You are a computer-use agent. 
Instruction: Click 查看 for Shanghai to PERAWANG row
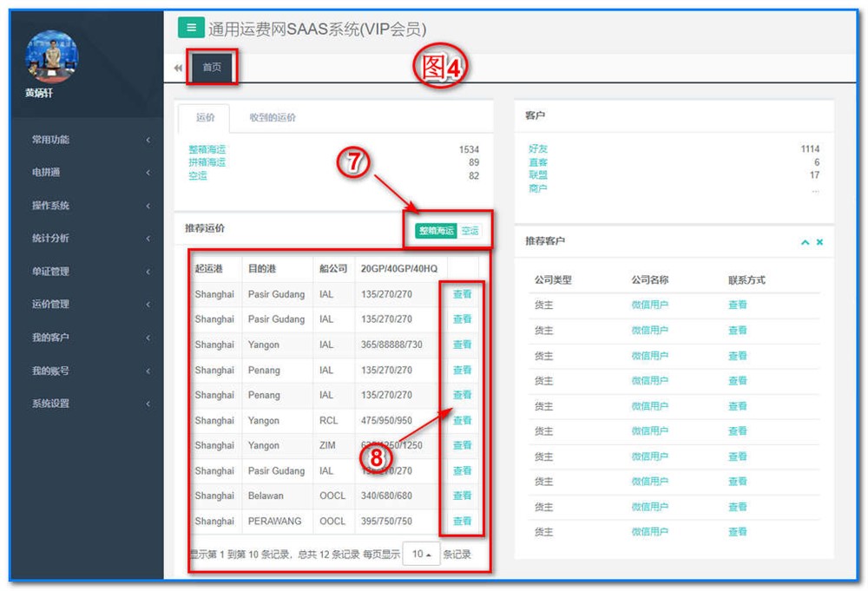(462, 522)
